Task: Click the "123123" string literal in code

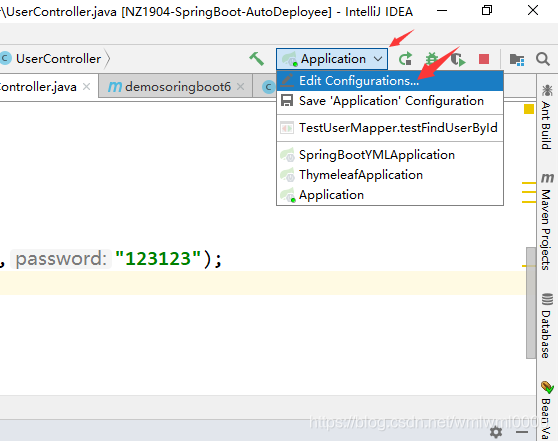Action: [158, 258]
